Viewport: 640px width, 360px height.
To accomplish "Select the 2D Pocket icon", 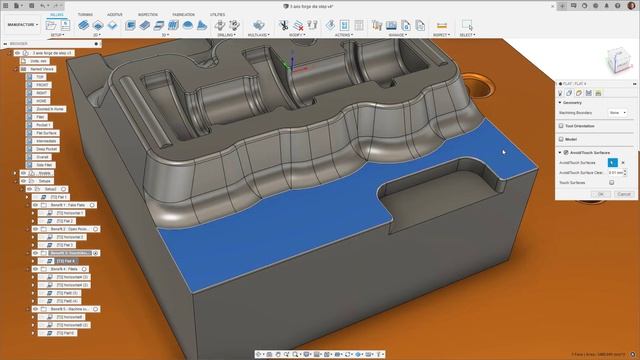I will coord(98,25).
